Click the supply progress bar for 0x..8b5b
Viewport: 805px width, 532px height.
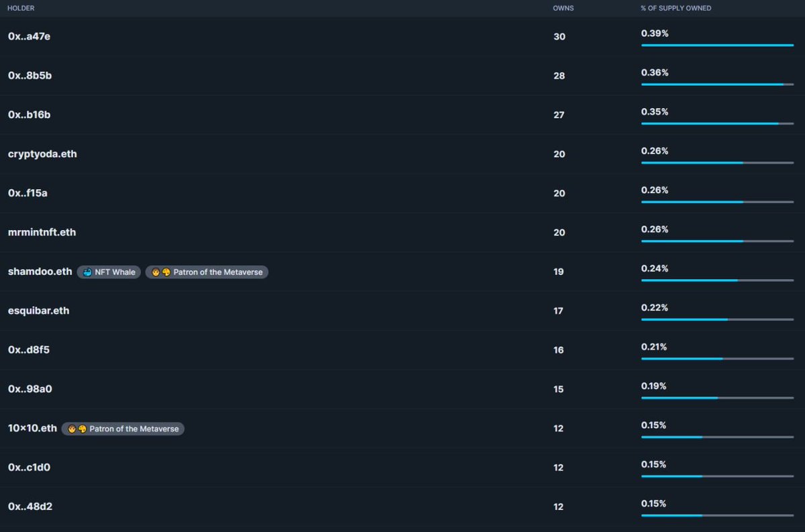point(717,85)
